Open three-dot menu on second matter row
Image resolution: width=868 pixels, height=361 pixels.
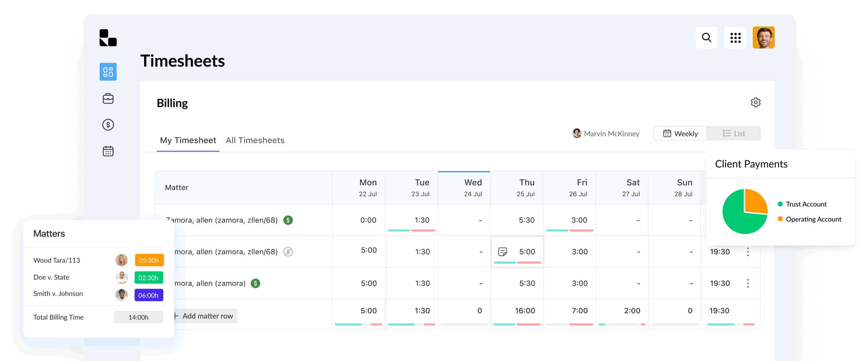[x=748, y=252]
